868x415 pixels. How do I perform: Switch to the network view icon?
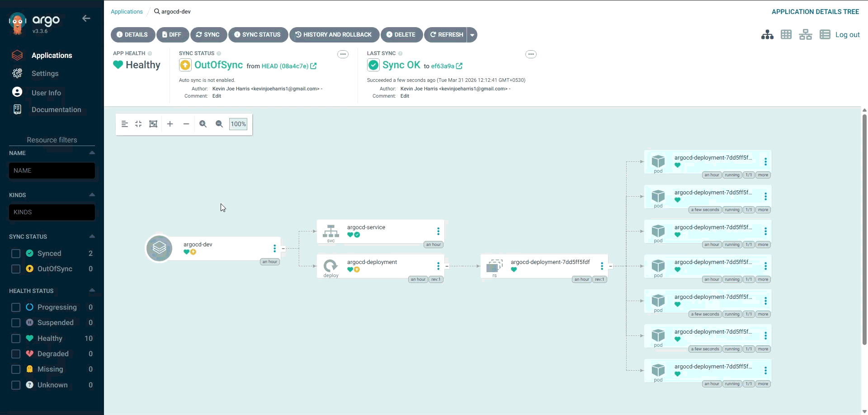tap(805, 35)
